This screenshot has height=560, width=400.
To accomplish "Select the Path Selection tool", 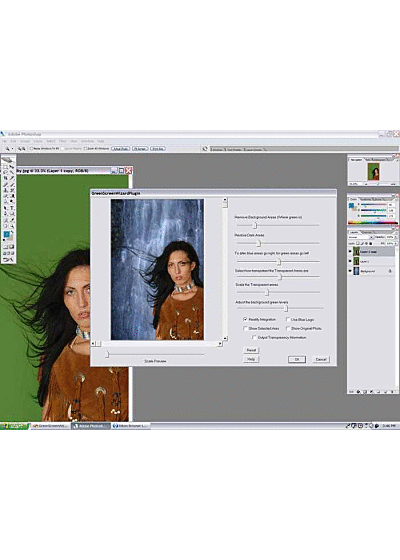I will tap(5, 208).
